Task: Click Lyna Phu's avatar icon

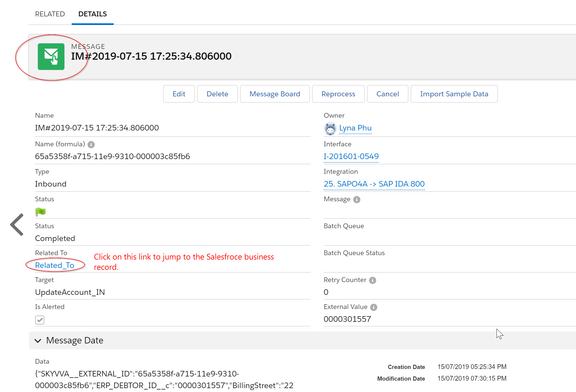Action: tap(330, 129)
